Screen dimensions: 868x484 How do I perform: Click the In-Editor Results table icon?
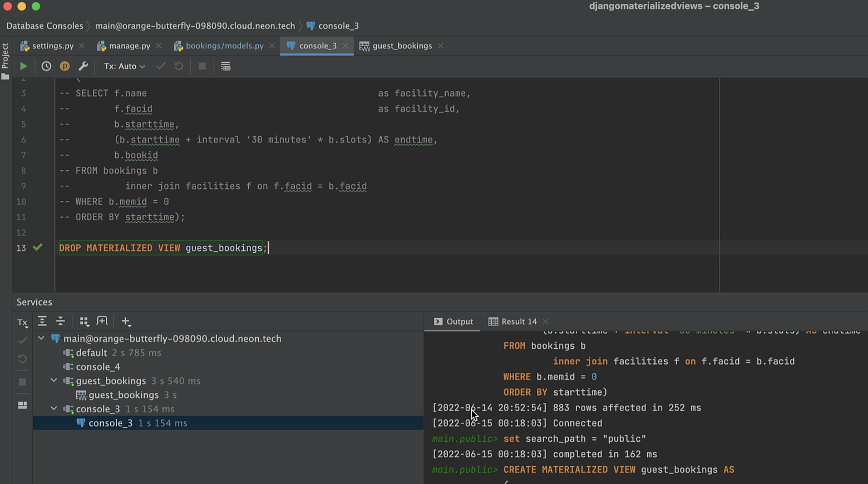[x=225, y=66]
